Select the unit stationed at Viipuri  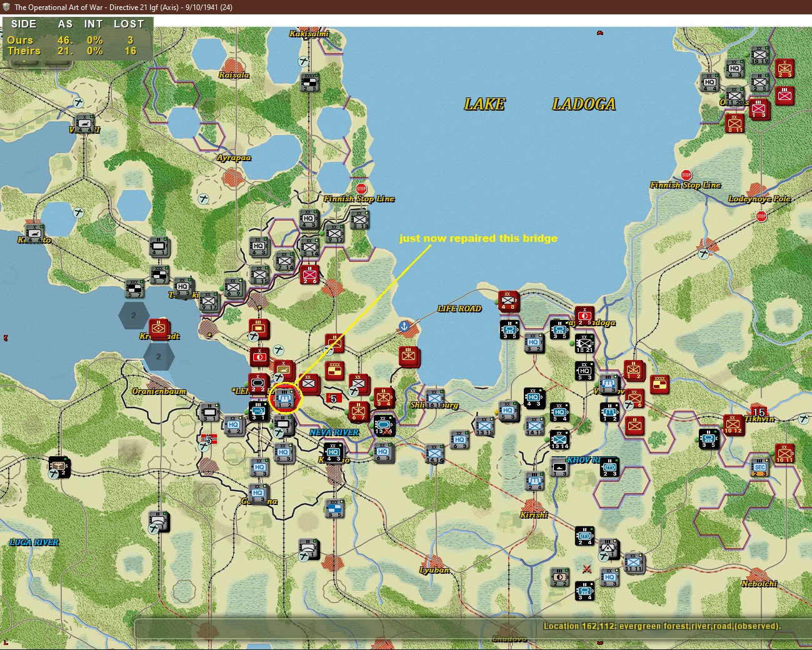coord(84,124)
